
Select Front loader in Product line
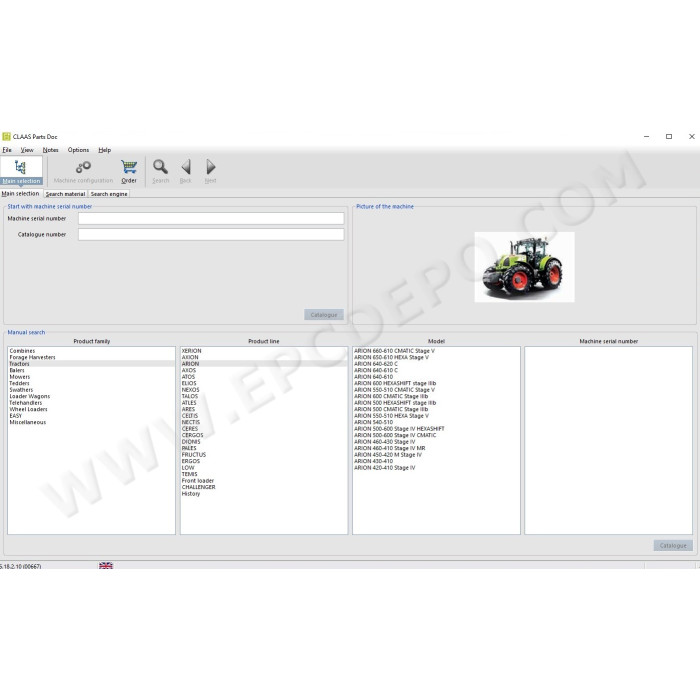click(264, 480)
